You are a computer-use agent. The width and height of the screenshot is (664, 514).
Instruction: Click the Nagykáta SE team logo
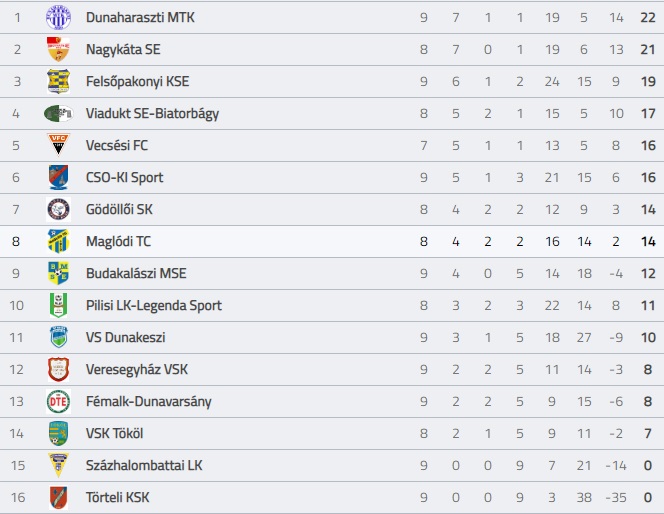[x=58, y=49]
